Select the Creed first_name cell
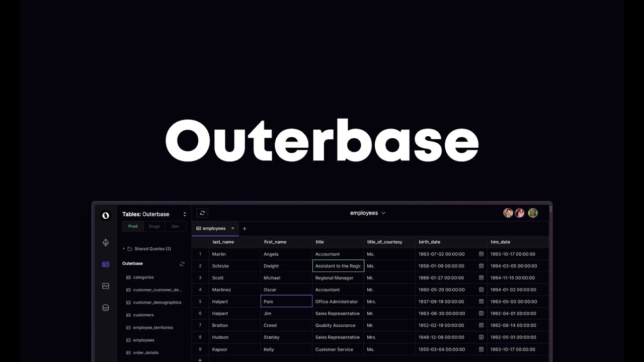This screenshot has width=644, height=362. pos(286,325)
